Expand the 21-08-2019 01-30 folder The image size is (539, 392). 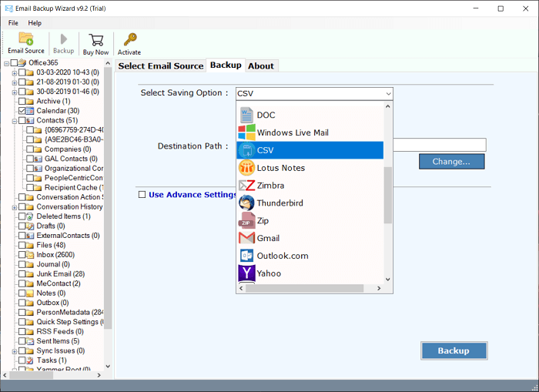pyautogui.click(x=14, y=82)
